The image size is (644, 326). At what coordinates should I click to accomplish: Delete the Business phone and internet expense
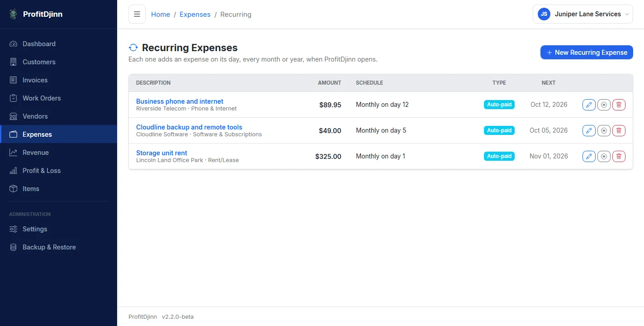click(x=619, y=105)
